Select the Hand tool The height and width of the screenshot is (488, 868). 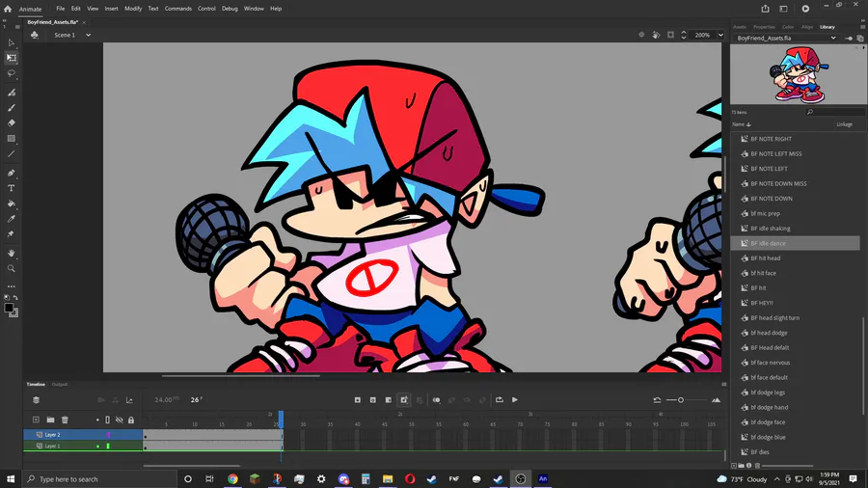click(x=11, y=253)
